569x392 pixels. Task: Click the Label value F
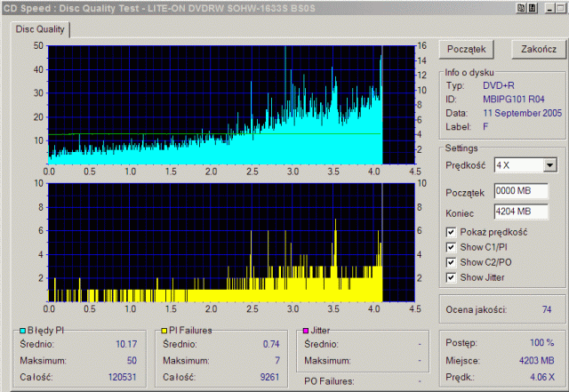[485, 127]
